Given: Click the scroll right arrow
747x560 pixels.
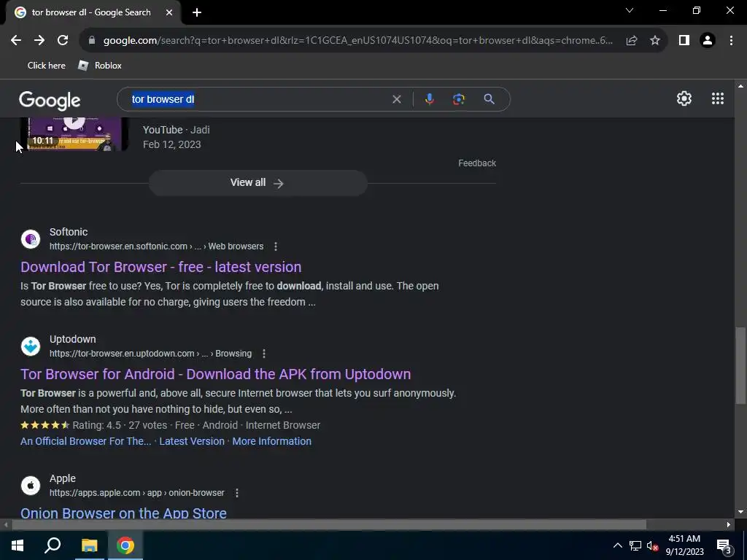Looking at the screenshot, I should tap(729, 525).
